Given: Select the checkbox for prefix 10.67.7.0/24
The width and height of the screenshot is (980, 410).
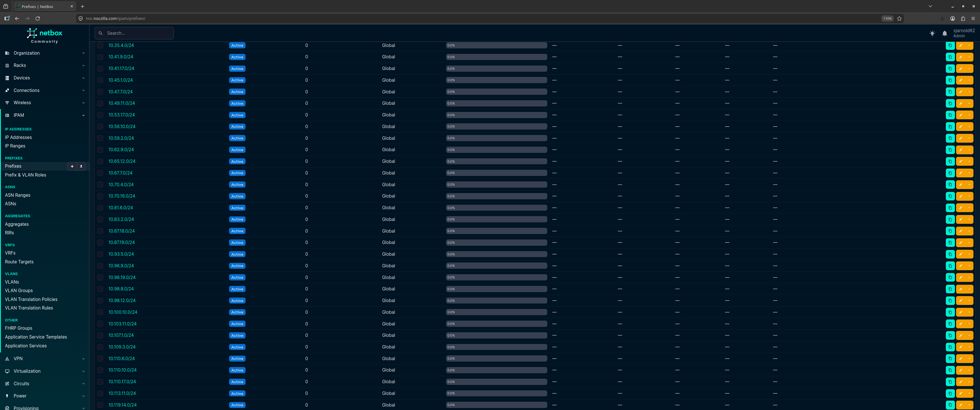Looking at the screenshot, I should [x=100, y=173].
